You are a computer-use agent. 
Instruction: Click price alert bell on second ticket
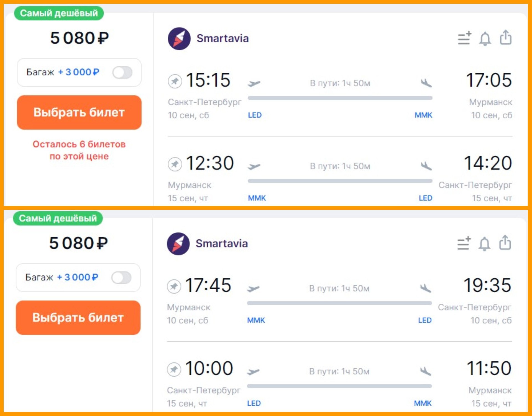484,244
